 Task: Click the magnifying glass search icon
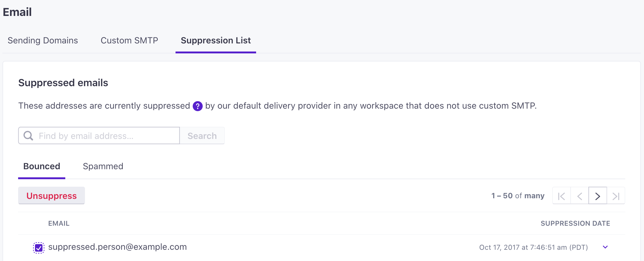28,135
